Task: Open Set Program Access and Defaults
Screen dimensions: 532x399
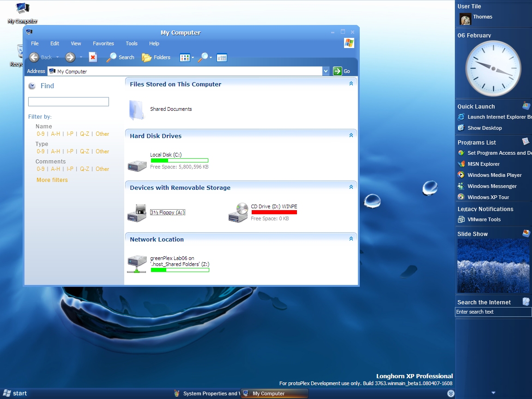Action: coord(495,153)
